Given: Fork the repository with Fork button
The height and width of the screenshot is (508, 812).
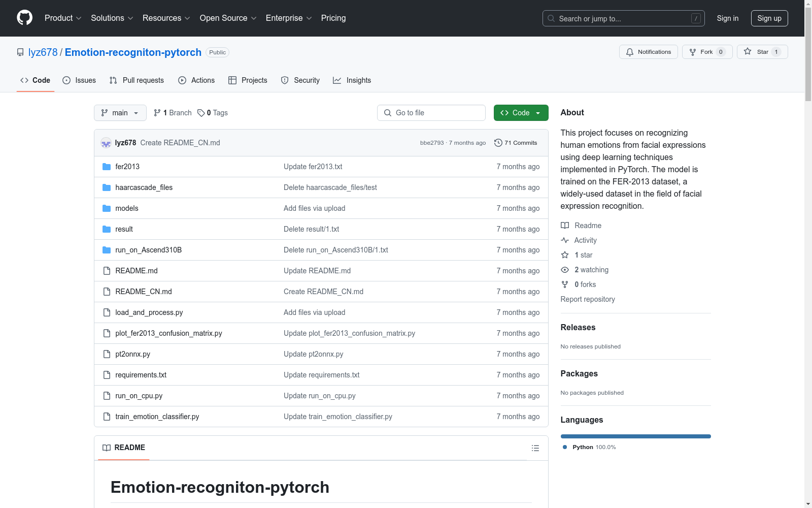Looking at the screenshot, I should 707,52.
